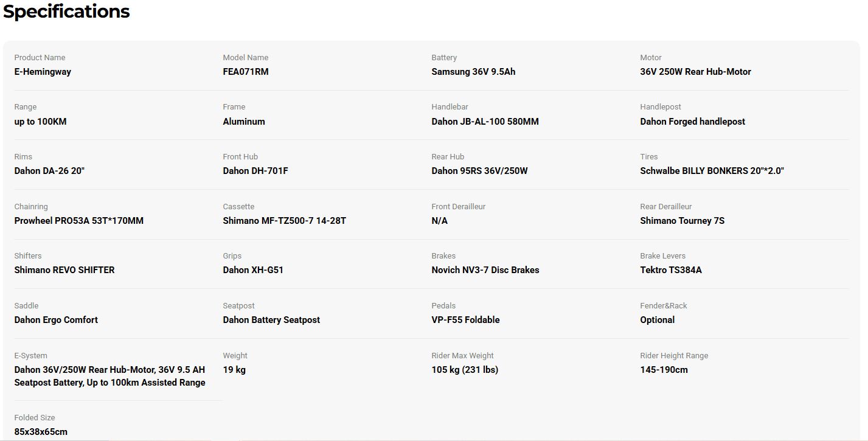Click rider height range 145-190cm

click(664, 370)
